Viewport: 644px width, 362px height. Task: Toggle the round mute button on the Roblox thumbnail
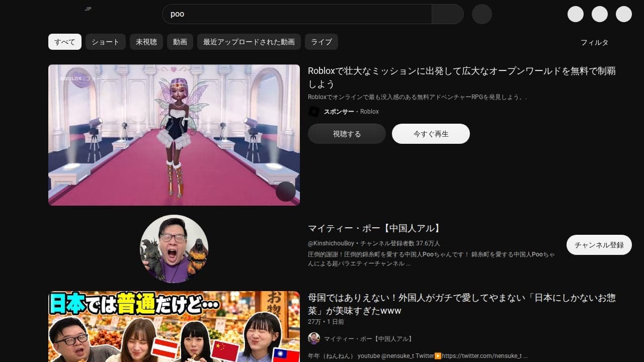tap(286, 192)
